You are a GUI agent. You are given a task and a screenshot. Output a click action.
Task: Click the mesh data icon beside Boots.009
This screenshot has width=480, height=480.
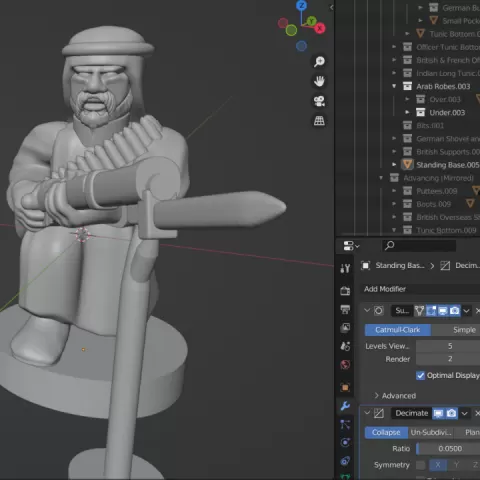coord(470,203)
